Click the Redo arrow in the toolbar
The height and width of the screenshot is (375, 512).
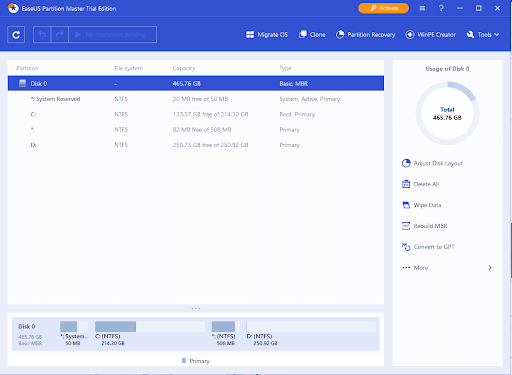click(x=60, y=35)
